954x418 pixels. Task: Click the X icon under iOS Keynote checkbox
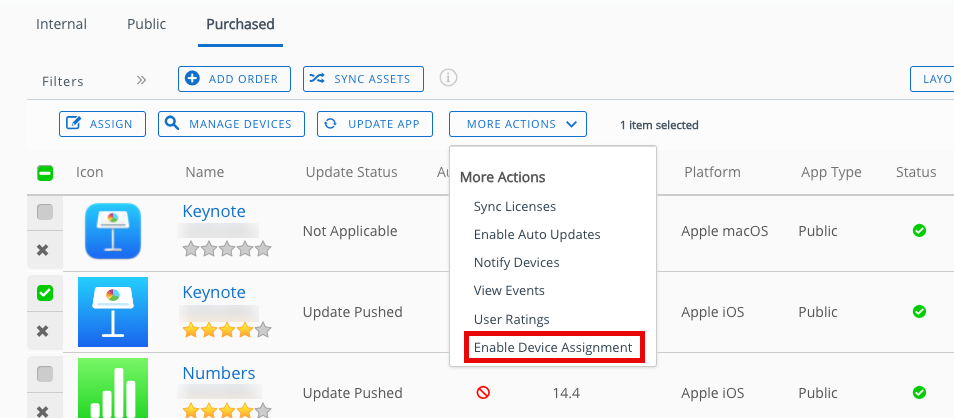43,331
